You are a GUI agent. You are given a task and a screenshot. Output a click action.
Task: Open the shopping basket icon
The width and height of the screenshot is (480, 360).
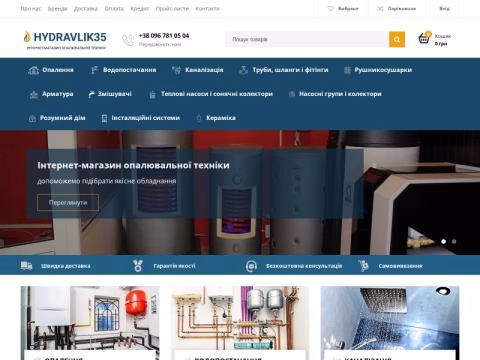tap(424, 38)
